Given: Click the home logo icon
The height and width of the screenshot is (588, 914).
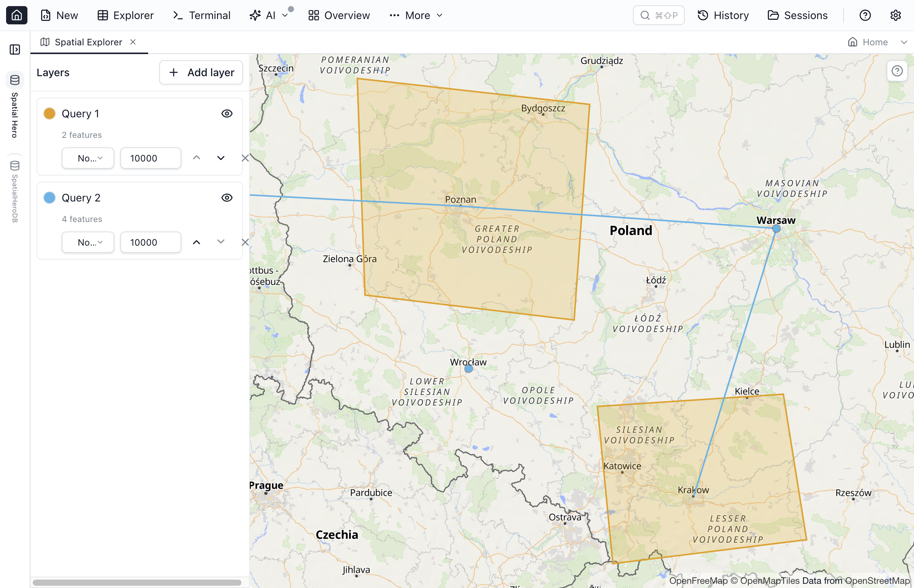Looking at the screenshot, I should coord(16,15).
